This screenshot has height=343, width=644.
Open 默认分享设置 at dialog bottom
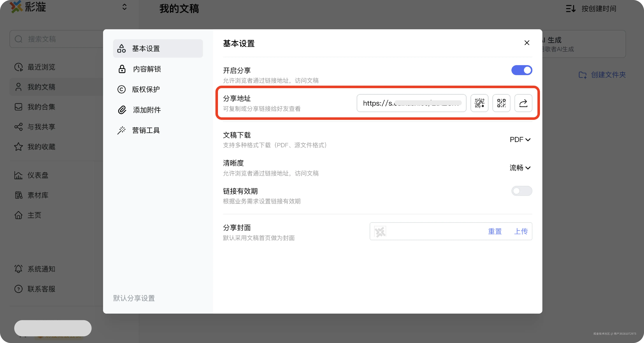pos(134,298)
